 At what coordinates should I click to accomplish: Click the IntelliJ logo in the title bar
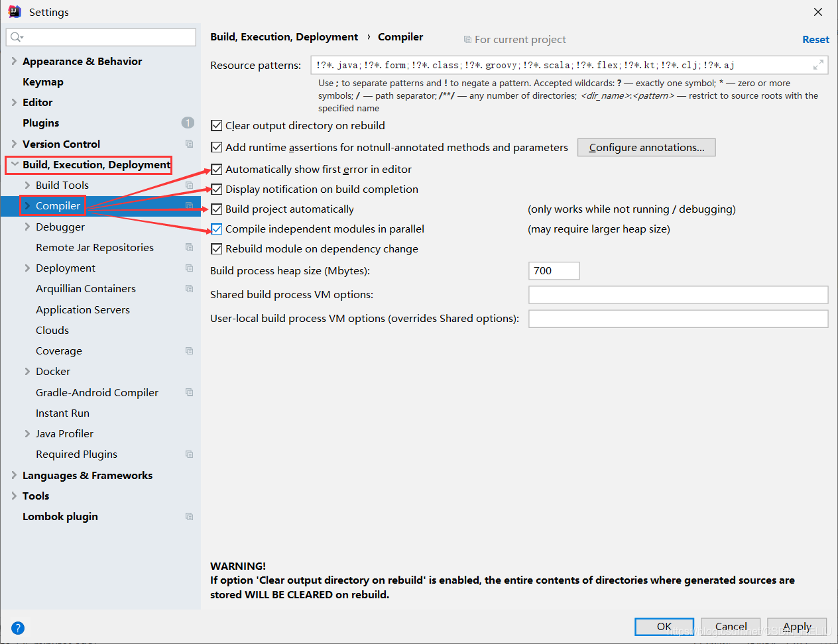(x=15, y=11)
